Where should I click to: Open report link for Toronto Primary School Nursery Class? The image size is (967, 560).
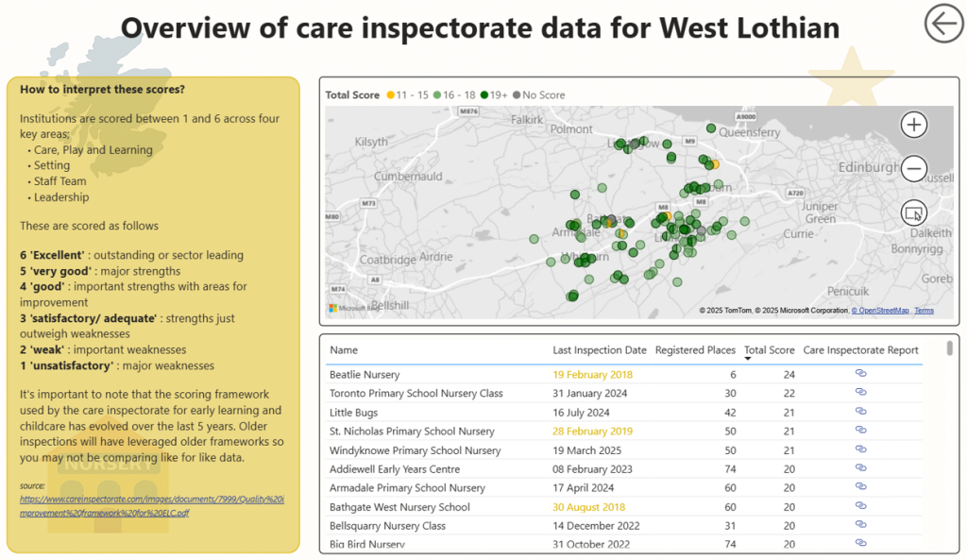tap(861, 392)
